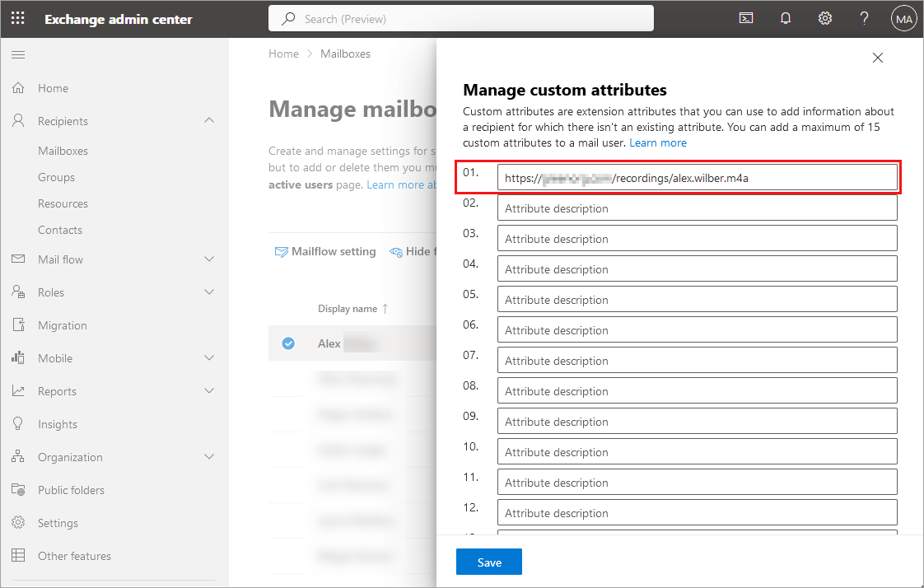
Task: Expand the Reports section
Action: click(x=208, y=391)
